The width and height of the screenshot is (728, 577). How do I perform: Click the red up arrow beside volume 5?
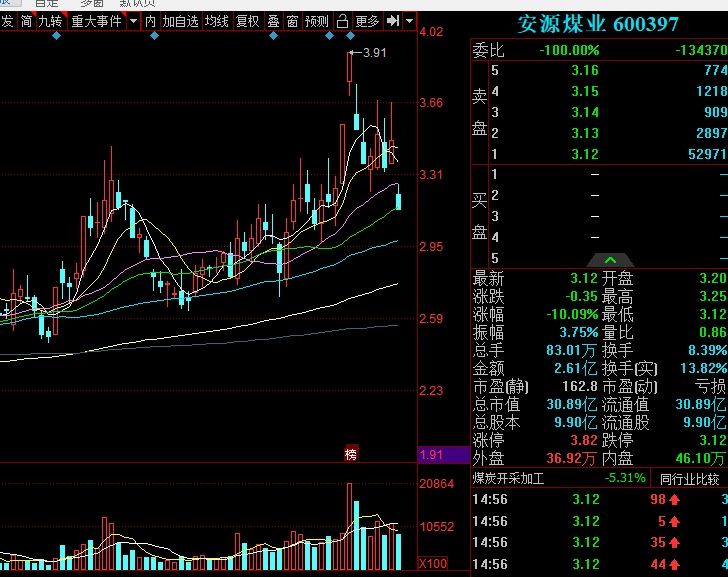coord(675,522)
